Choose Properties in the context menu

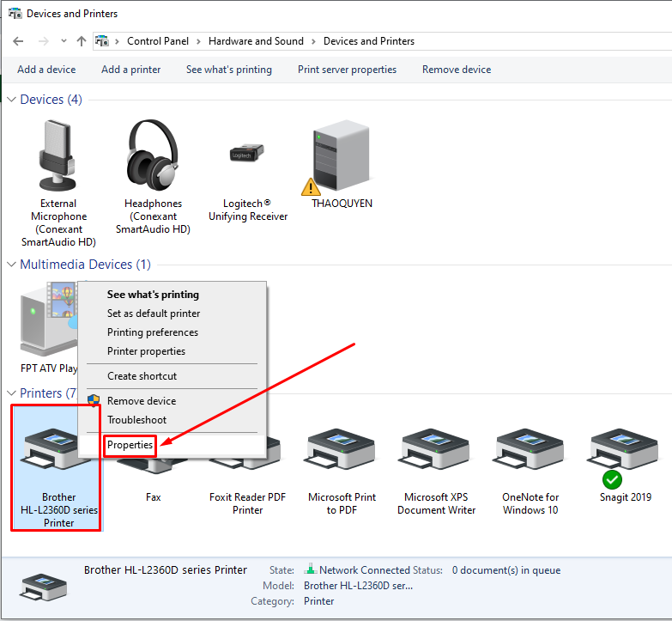[x=130, y=445]
